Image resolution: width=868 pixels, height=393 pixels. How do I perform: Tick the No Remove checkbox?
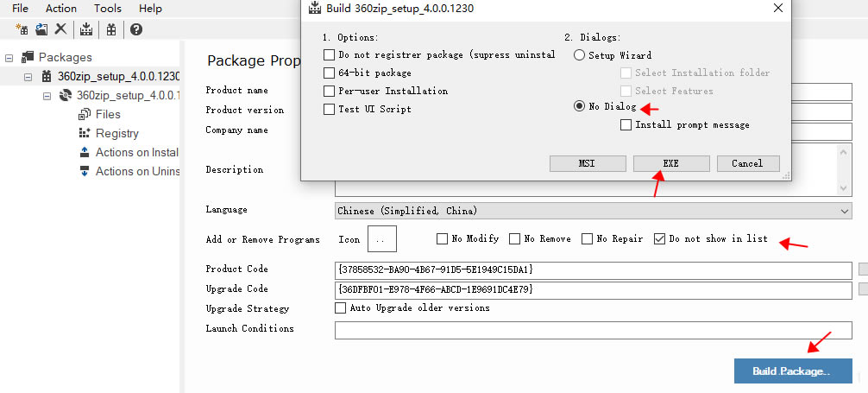514,239
